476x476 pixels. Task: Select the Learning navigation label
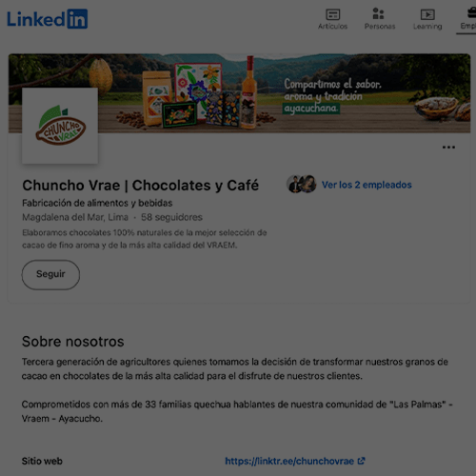coord(427,27)
